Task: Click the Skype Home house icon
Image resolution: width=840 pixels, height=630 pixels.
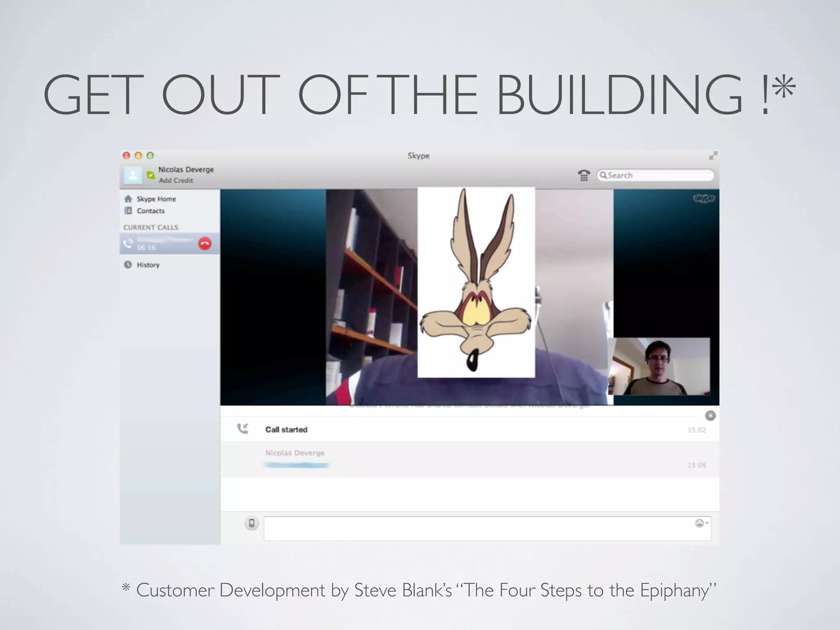Action: (128, 199)
